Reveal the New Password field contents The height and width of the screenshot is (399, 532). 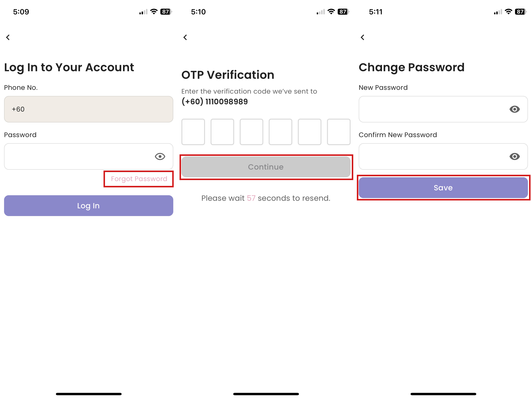tap(515, 109)
